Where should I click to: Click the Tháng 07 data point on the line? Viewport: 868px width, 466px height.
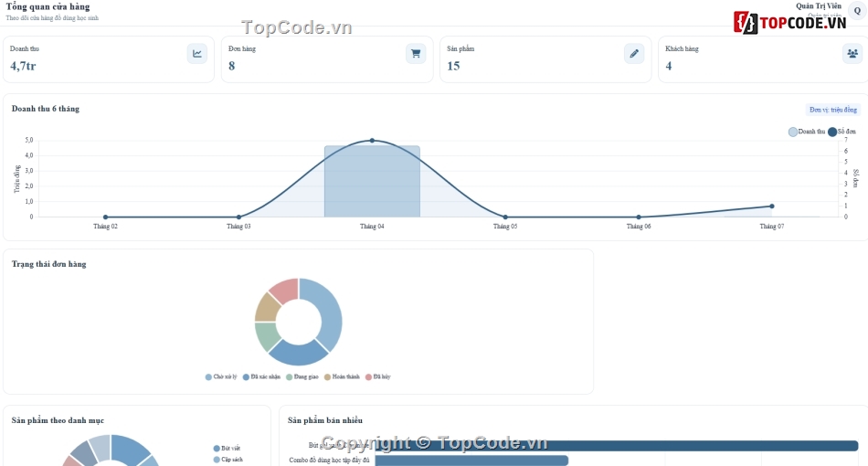click(772, 207)
